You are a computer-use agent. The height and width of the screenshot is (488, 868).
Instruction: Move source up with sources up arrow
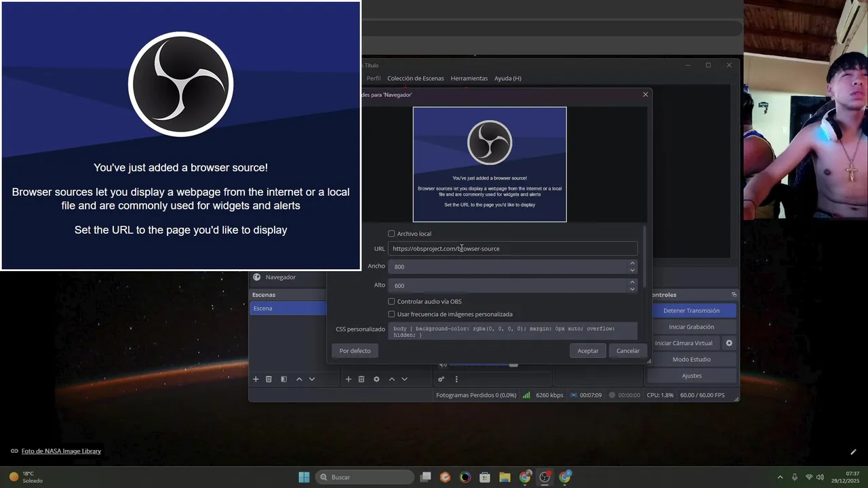pos(391,380)
